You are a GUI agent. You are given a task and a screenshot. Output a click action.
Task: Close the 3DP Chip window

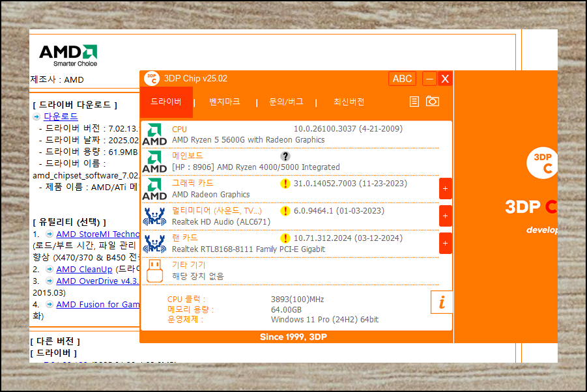(445, 79)
